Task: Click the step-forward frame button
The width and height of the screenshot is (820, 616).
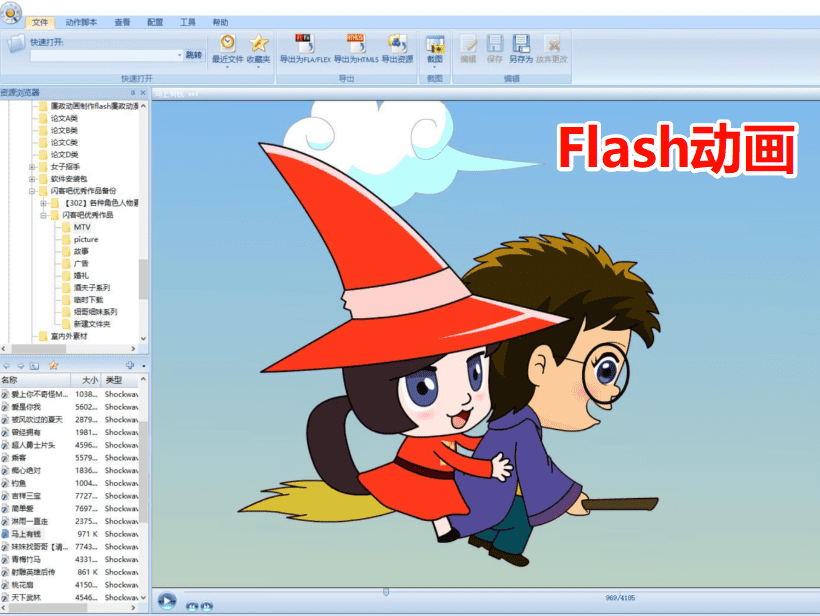Action: point(207,607)
